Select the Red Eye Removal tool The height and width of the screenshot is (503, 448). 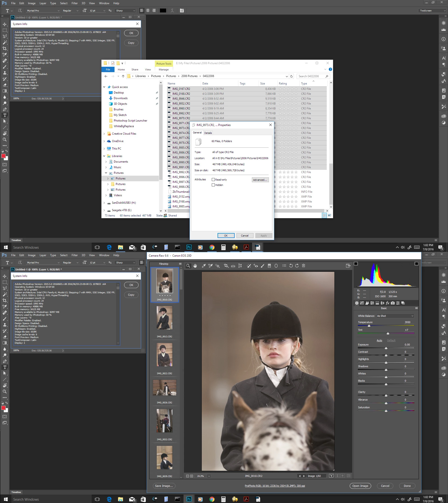tap(256, 266)
